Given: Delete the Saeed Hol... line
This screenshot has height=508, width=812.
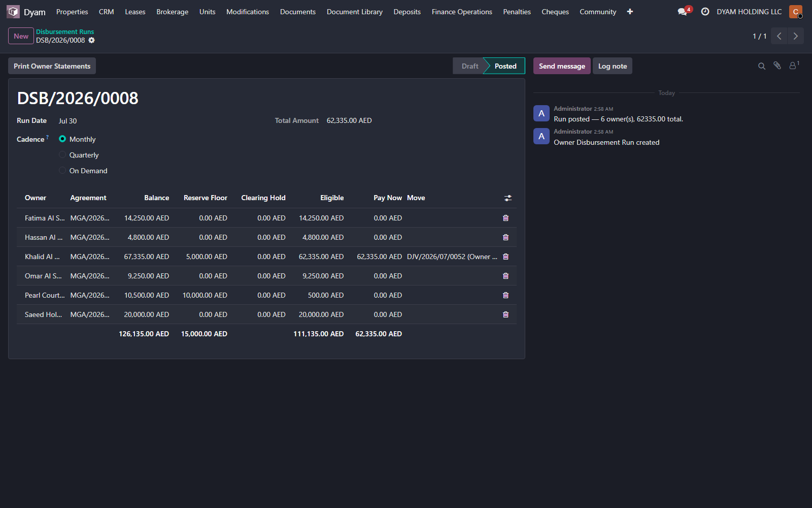Looking at the screenshot, I should coord(505,314).
